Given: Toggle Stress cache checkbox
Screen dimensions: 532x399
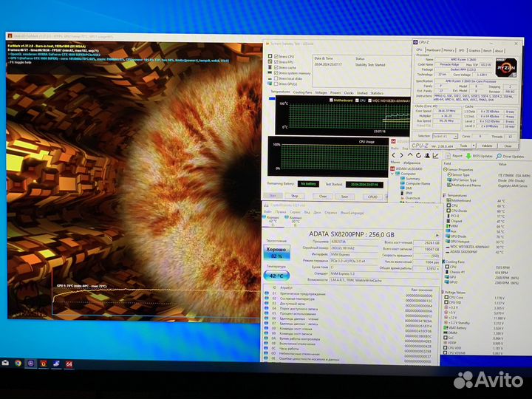Looking at the screenshot, I should 276,67.
